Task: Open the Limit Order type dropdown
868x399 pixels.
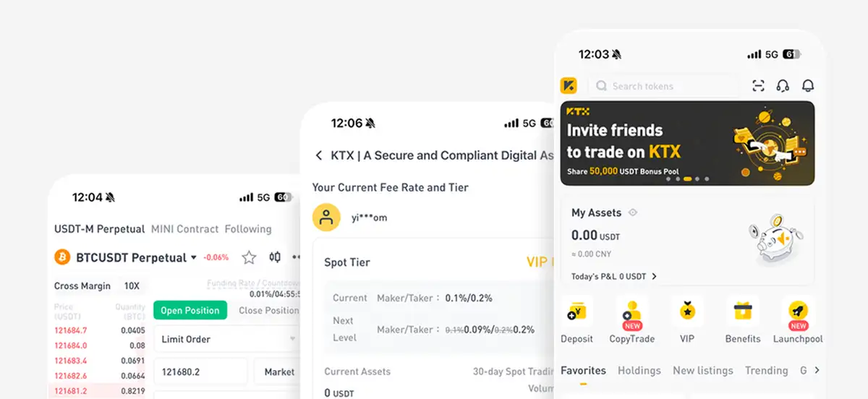Action: [227, 339]
